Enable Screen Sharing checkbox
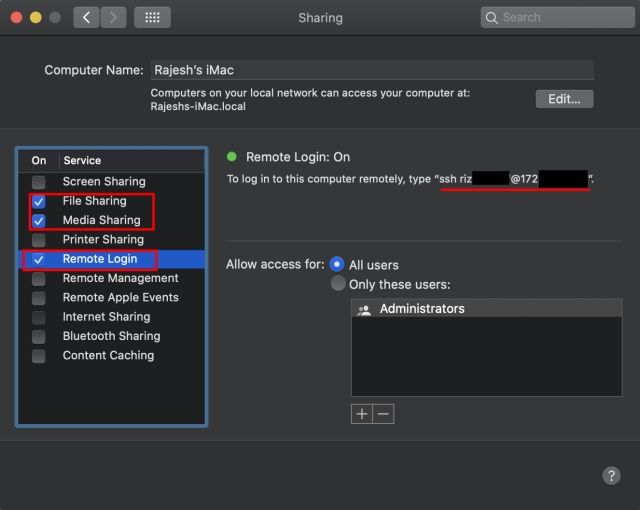 tap(39, 182)
